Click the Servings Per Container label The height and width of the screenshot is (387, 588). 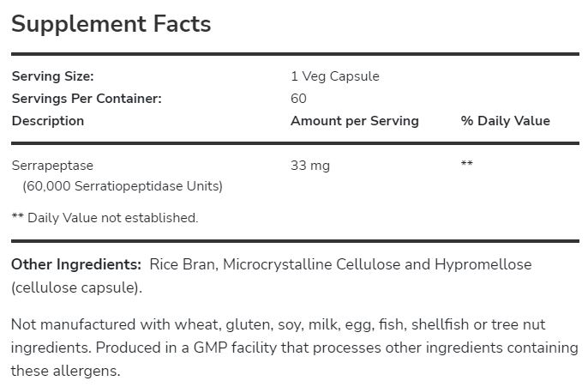pos(87,99)
